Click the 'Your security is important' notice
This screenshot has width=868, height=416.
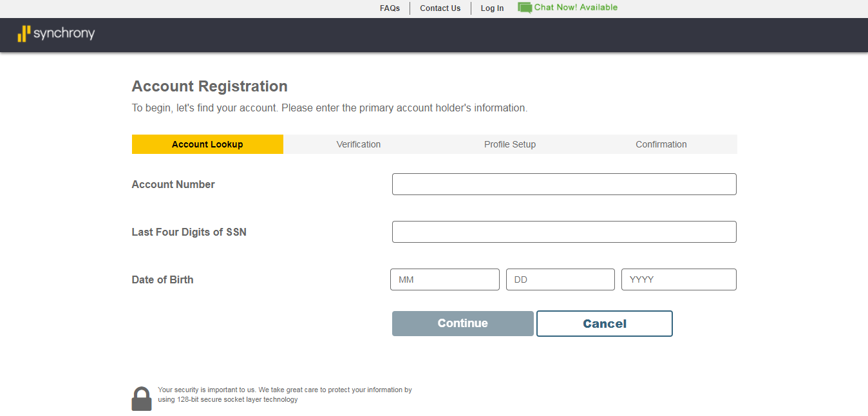(x=285, y=395)
